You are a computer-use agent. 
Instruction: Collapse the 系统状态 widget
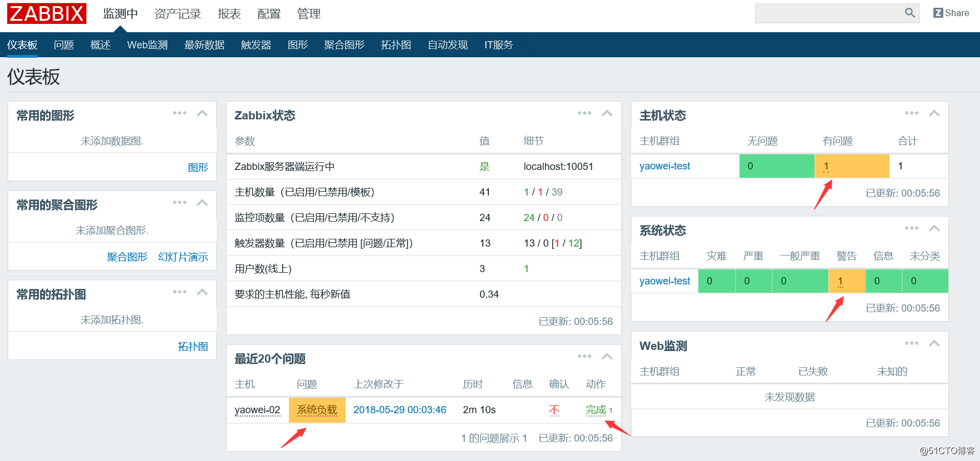point(934,228)
